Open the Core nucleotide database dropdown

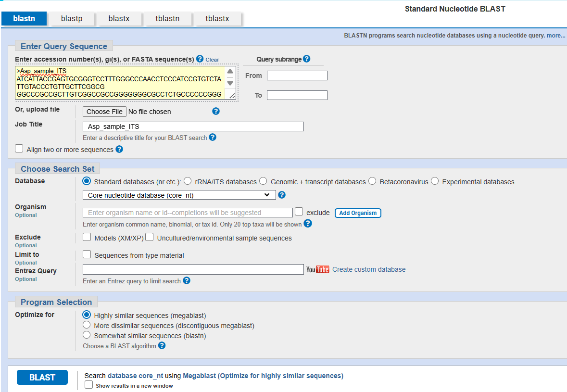[x=179, y=195]
